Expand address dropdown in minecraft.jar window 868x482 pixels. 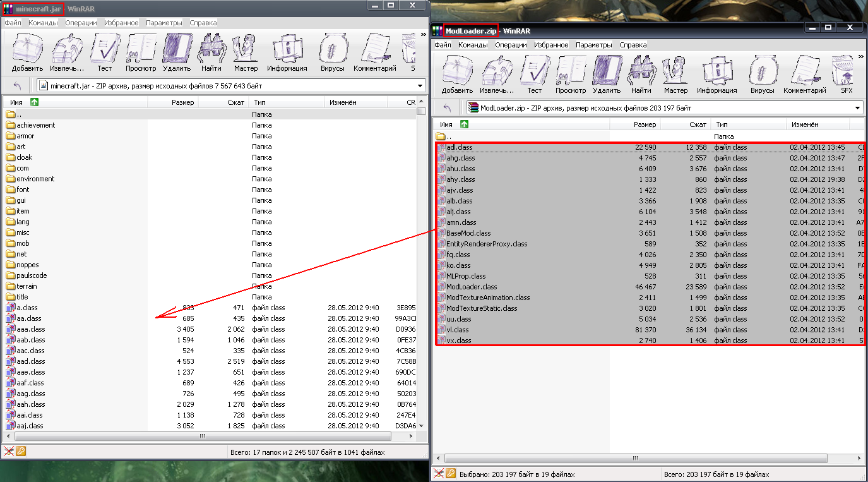[420, 86]
